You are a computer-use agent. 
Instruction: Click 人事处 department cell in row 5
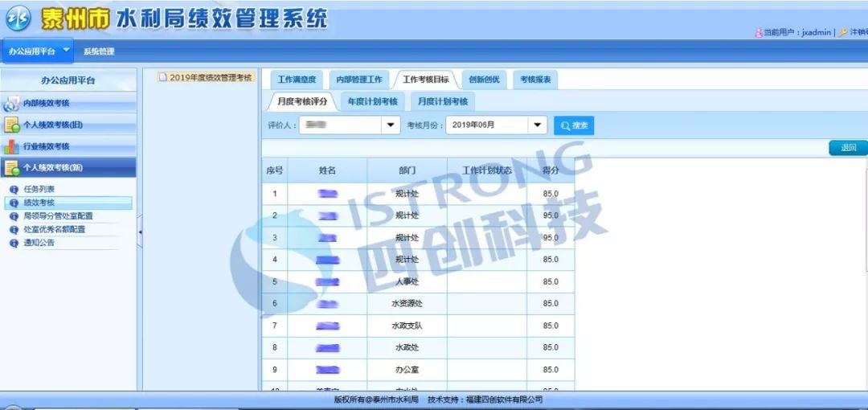point(407,282)
